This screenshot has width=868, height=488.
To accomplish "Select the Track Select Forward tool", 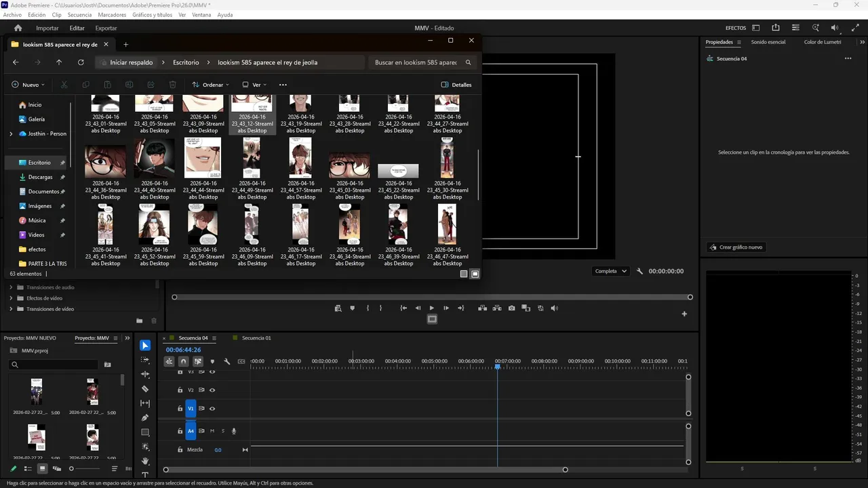I will point(145,360).
